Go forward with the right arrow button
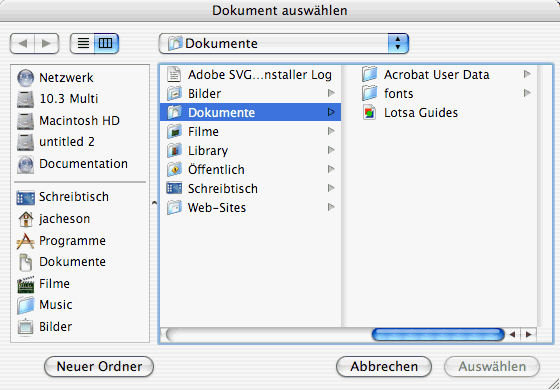Screen dimensions: 560x390 pos(46,44)
